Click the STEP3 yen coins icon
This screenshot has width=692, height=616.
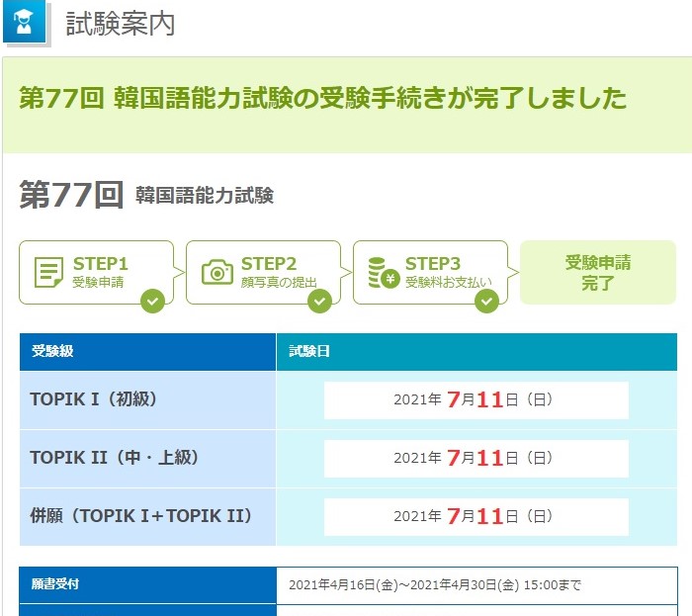pos(384,273)
